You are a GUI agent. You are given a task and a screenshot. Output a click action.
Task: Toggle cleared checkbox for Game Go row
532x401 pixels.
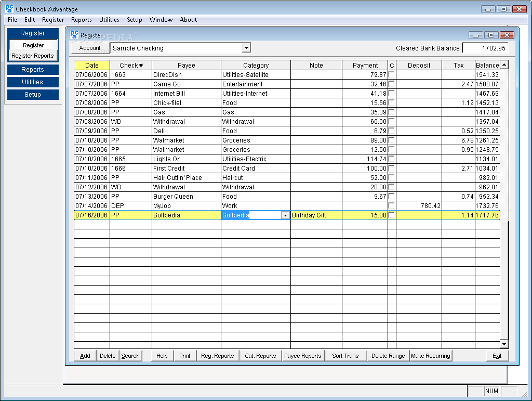392,84
